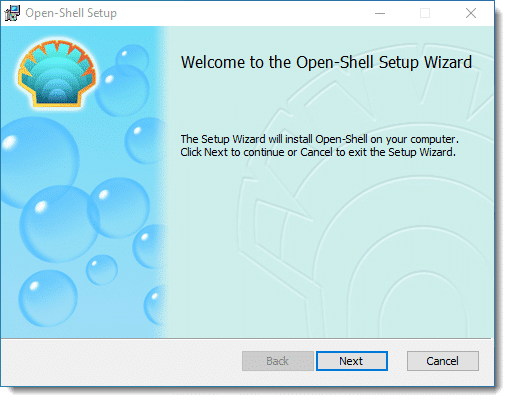Viewport: 510px width, 402px height.
Task: Click the disabled maximize window button
Action: tap(425, 13)
